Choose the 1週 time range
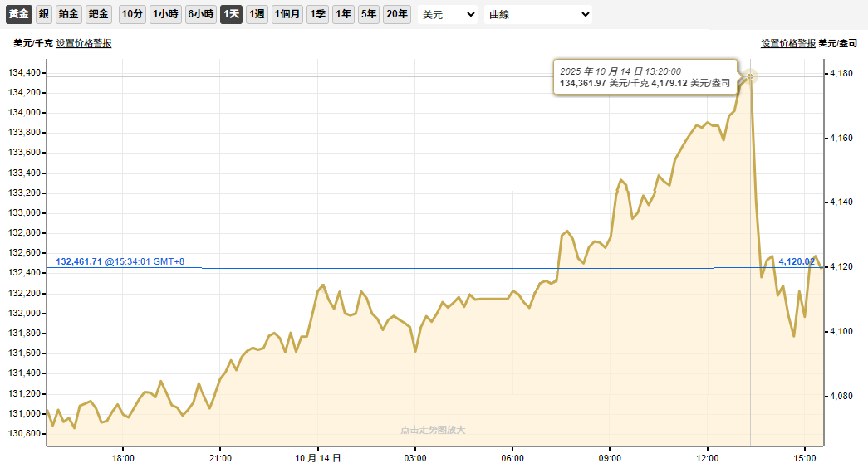This screenshot has height=468, width=868. point(257,14)
